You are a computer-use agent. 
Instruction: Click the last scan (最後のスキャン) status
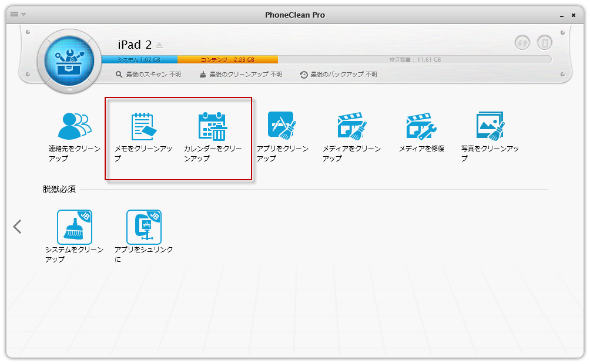pyautogui.click(x=148, y=75)
